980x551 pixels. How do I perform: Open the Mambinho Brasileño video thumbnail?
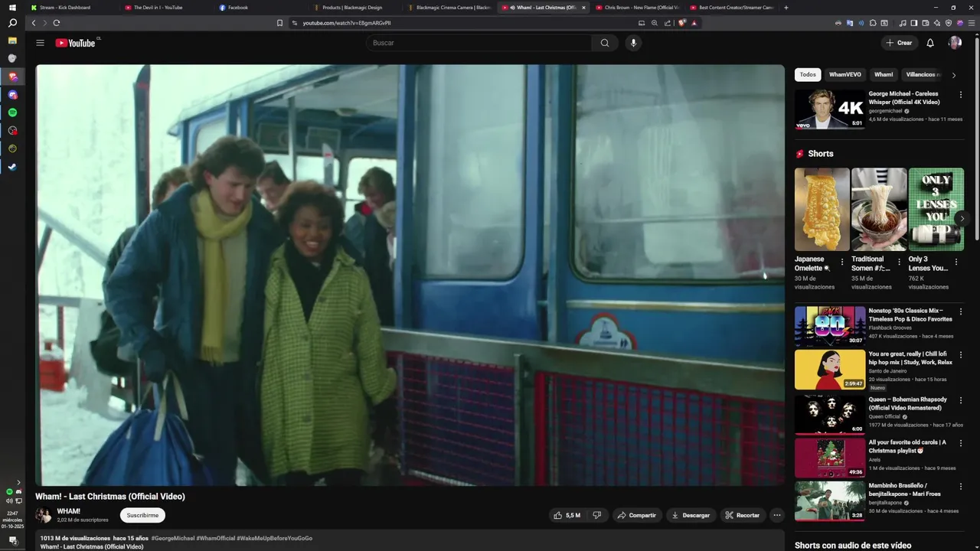pos(830,500)
